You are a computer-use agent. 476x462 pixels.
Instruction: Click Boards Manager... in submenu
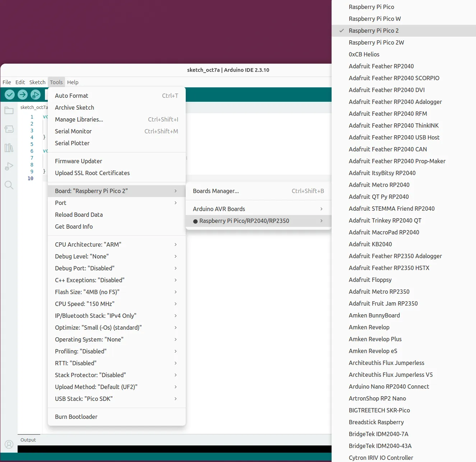point(258,191)
